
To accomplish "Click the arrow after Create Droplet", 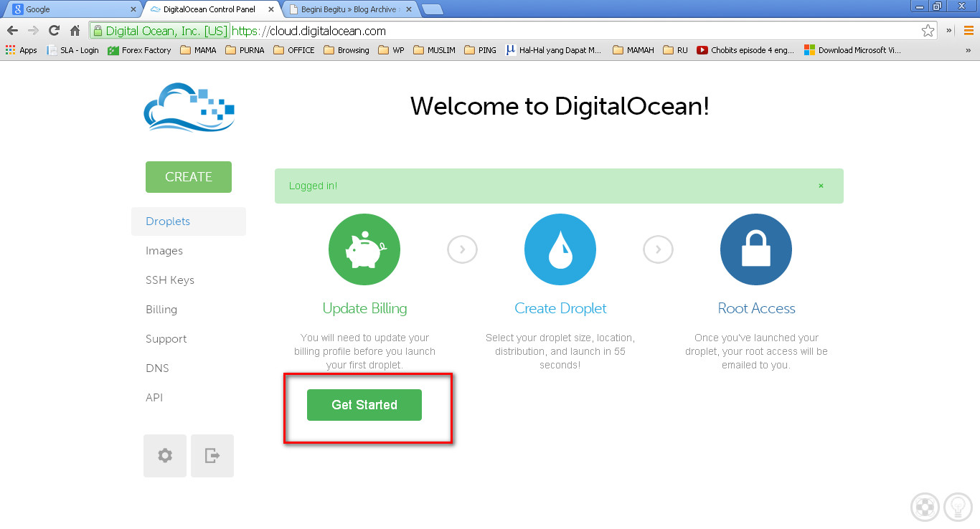I will click(658, 249).
